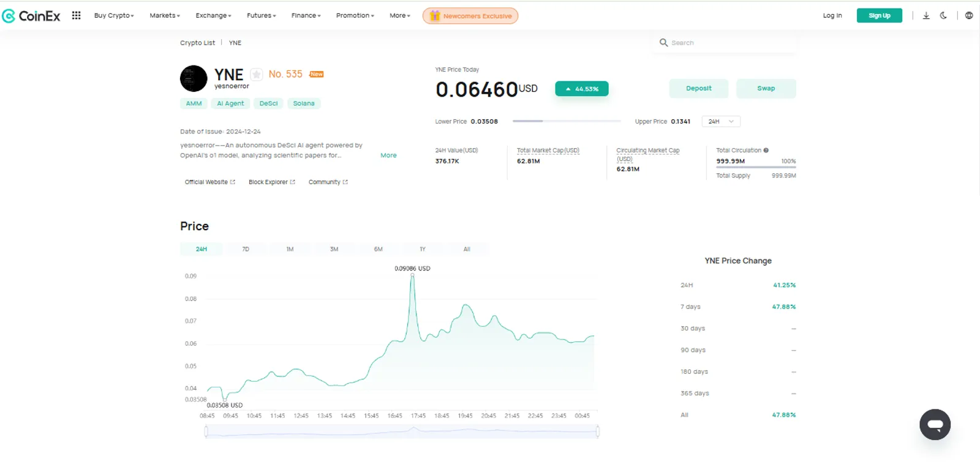Screen dimensions: 980x462
Task: Select the 6M chart tab
Action: point(378,249)
